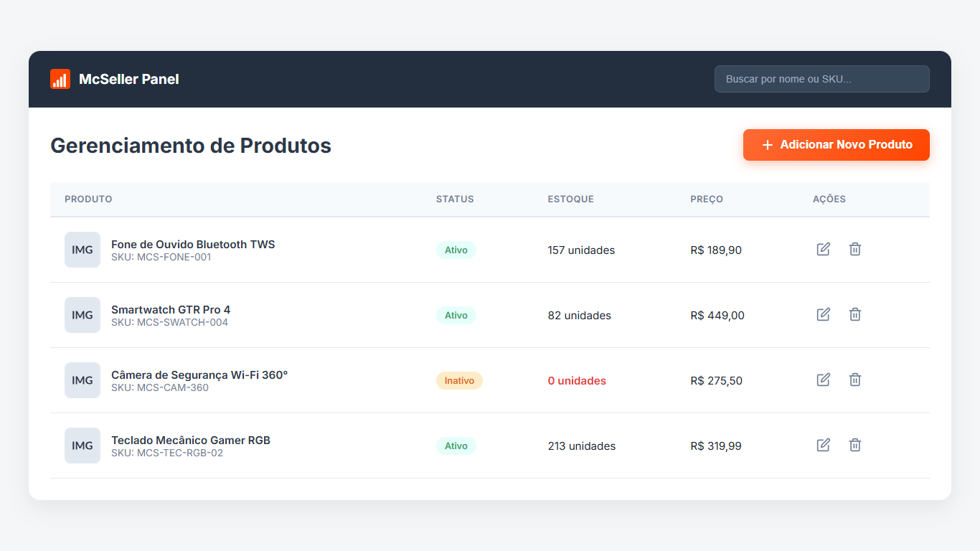The height and width of the screenshot is (551, 980).
Task: Click the PREÇO column header
Action: point(707,199)
